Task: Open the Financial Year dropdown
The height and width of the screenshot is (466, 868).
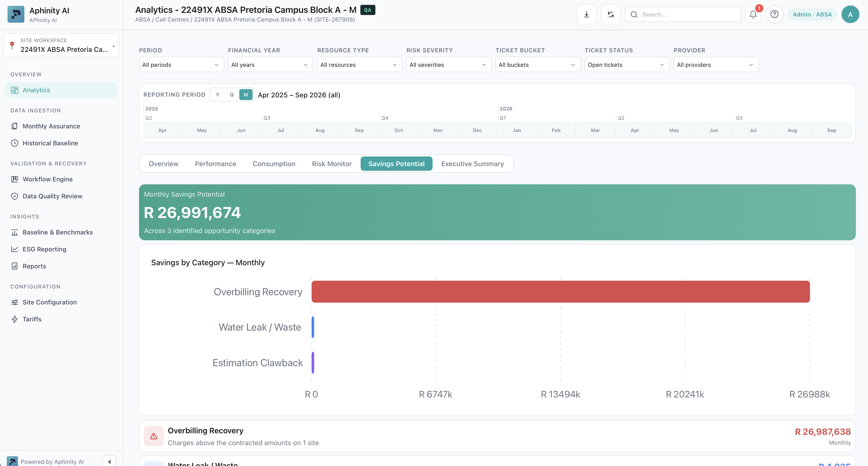Action: (x=271, y=65)
